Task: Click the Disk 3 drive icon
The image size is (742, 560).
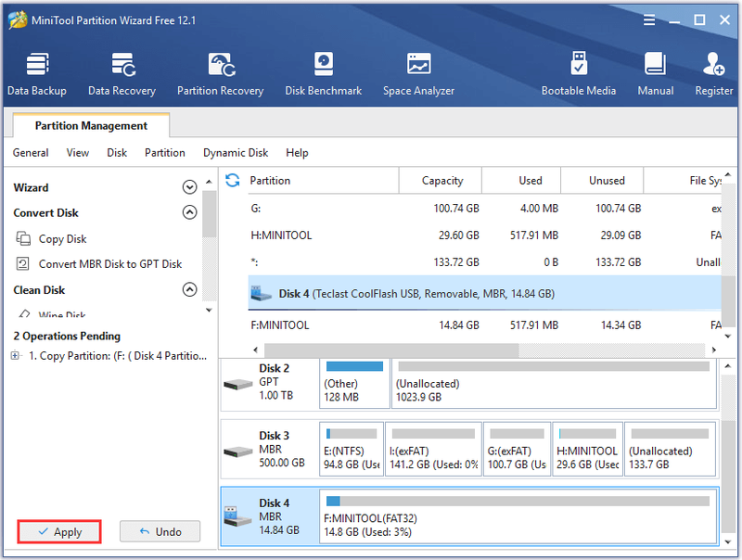Action: pyautogui.click(x=238, y=452)
